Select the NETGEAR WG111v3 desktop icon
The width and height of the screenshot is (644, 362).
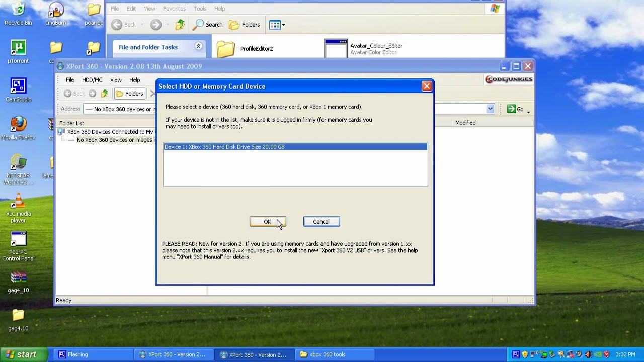[x=18, y=169]
